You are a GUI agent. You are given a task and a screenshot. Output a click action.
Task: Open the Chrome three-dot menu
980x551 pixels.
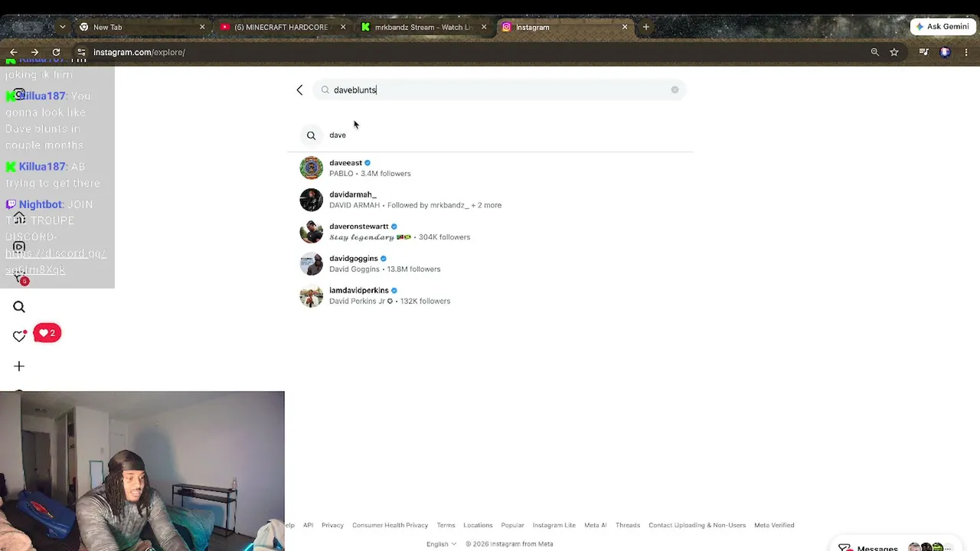coord(966,52)
